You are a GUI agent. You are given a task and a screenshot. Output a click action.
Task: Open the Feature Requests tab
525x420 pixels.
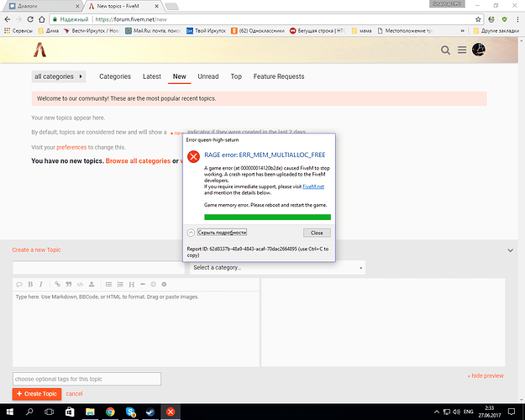pyautogui.click(x=279, y=76)
